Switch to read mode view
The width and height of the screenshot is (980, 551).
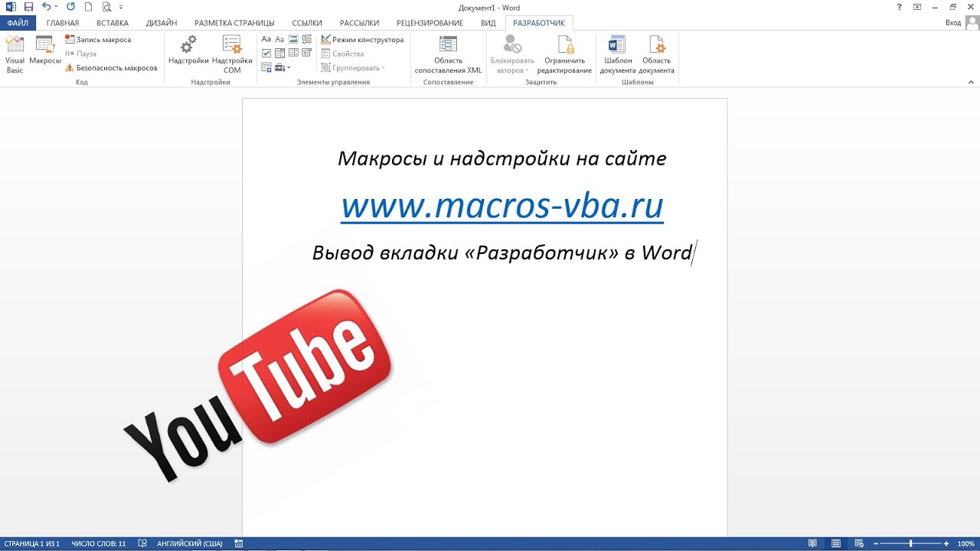pyautogui.click(x=813, y=543)
